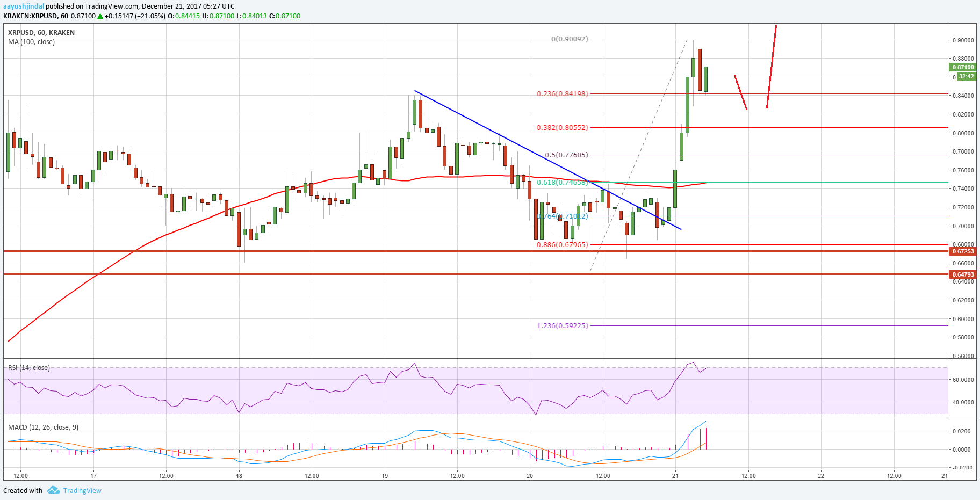Click the red 32:42 candle countdown tag
The height and width of the screenshot is (500, 980).
965,76
